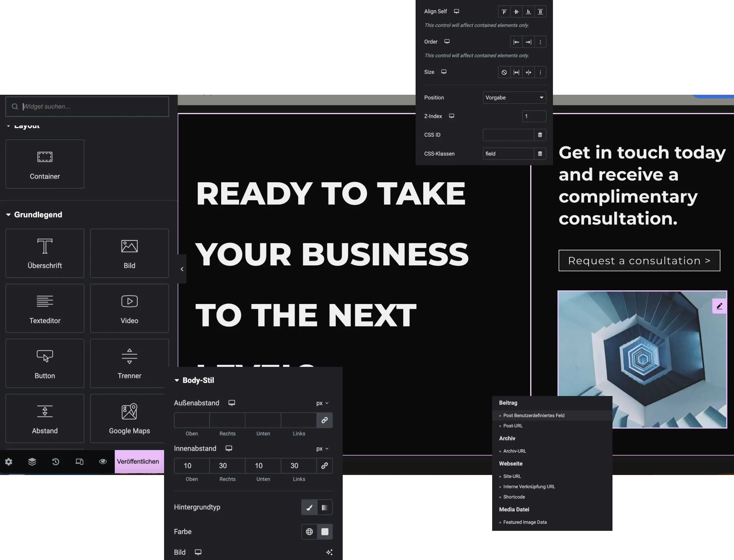Click 'Veröffentlichen' publish button
Image resolution: width=734 pixels, height=560 pixels.
coord(138,461)
